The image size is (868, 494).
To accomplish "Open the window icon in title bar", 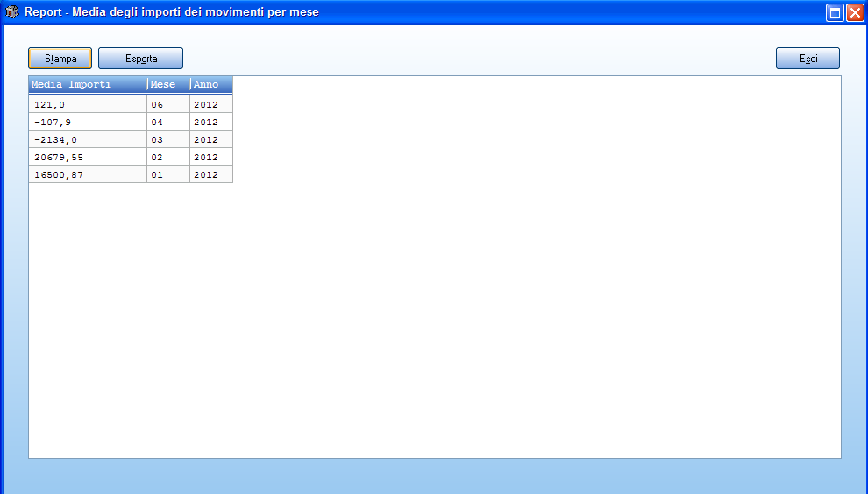I will click(11, 11).
